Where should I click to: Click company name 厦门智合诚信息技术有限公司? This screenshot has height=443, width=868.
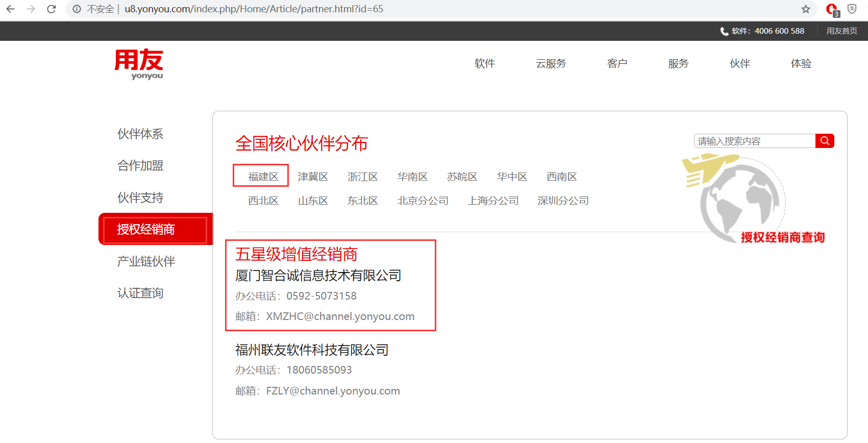tap(318, 276)
